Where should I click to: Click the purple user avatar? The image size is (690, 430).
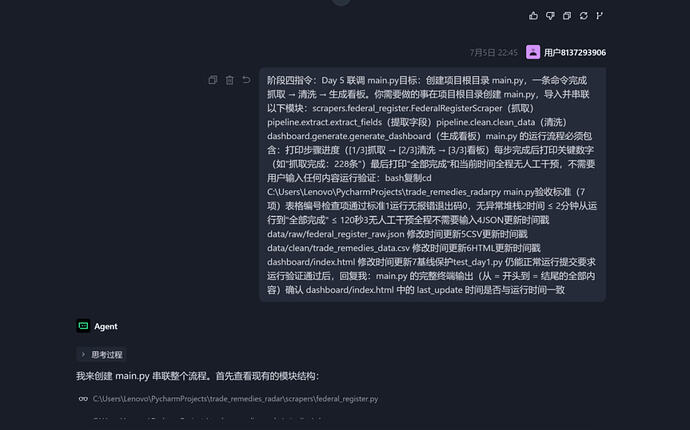click(x=533, y=52)
